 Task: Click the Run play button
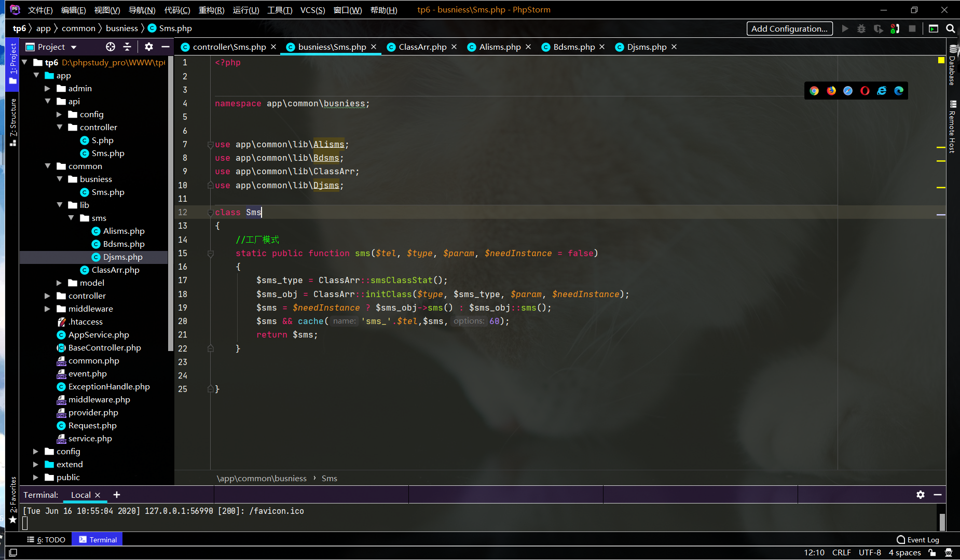[845, 29]
